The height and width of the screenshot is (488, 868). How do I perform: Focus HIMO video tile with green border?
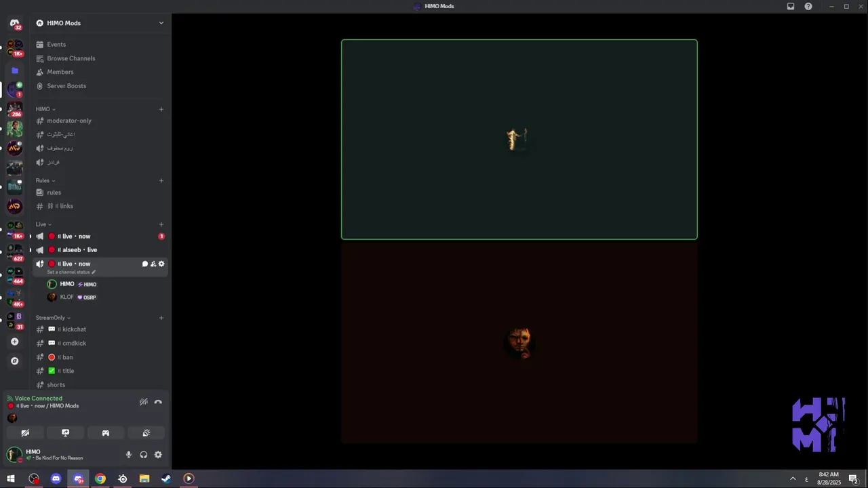[519, 140]
